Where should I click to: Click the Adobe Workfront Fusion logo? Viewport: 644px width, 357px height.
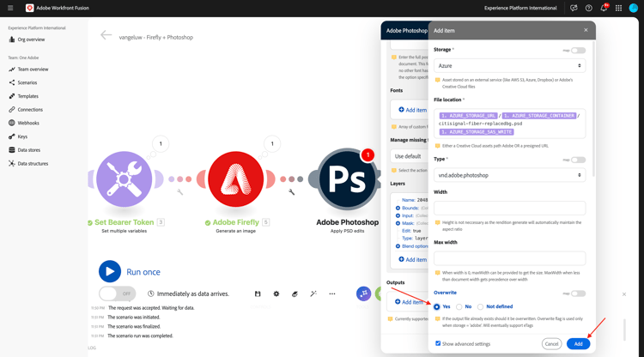point(29,8)
